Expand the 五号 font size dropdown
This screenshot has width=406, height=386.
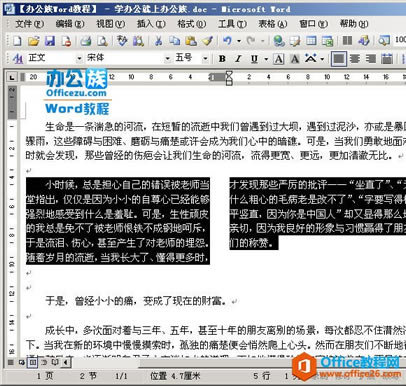point(205,59)
